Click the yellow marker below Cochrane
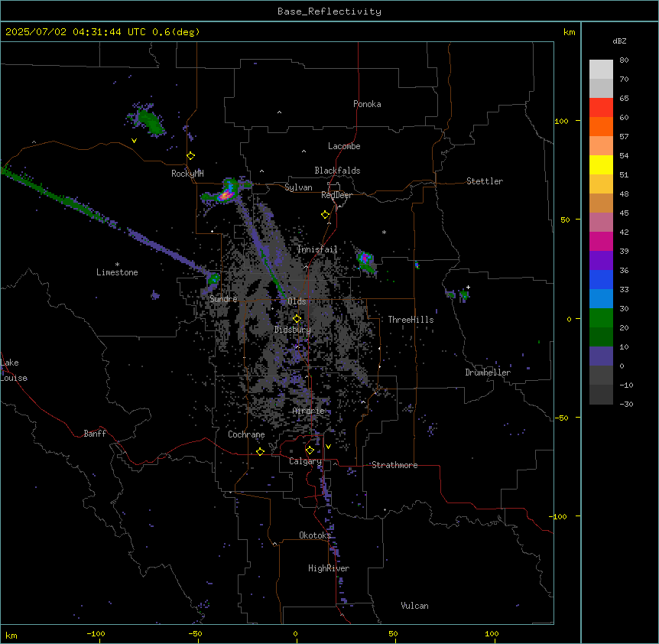This screenshot has width=659, height=644. point(260,451)
